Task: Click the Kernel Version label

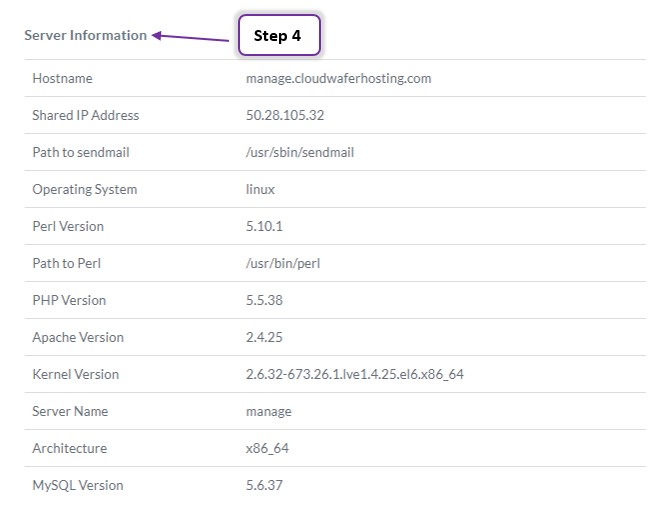Action: pos(76,374)
